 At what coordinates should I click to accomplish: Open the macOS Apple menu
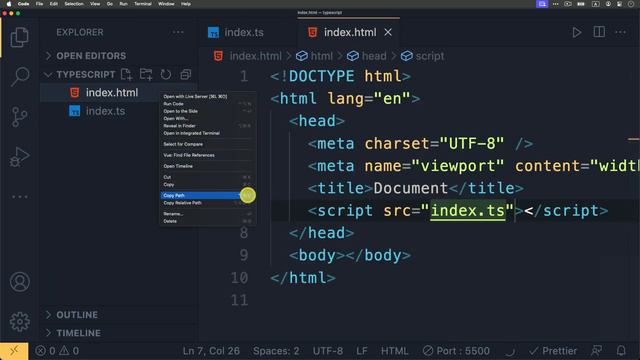tap(9, 4)
